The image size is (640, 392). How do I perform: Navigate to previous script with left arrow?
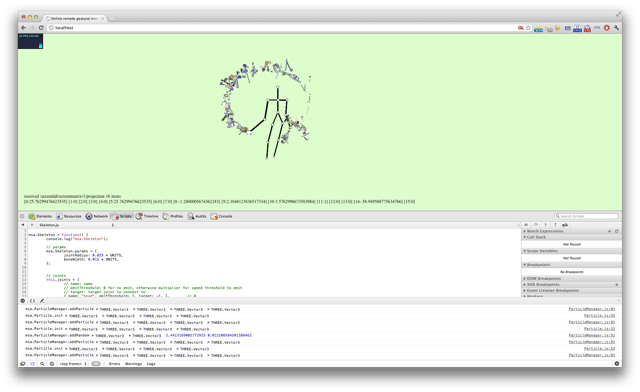click(x=23, y=225)
